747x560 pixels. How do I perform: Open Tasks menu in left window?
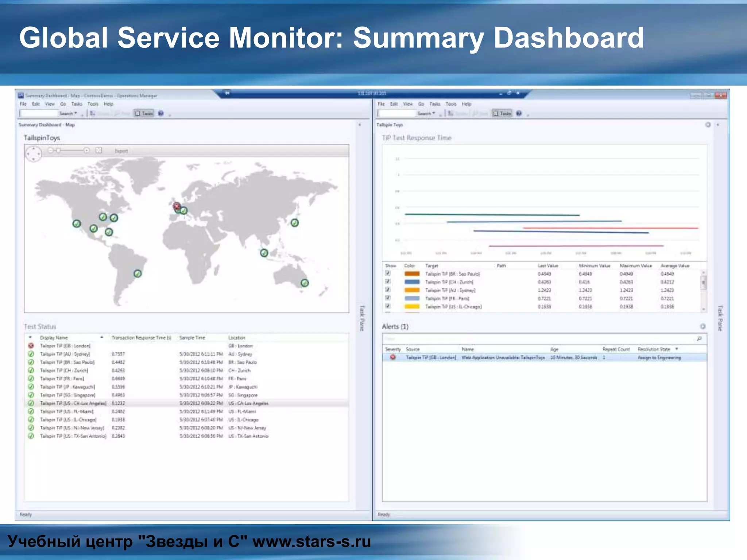(77, 104)
